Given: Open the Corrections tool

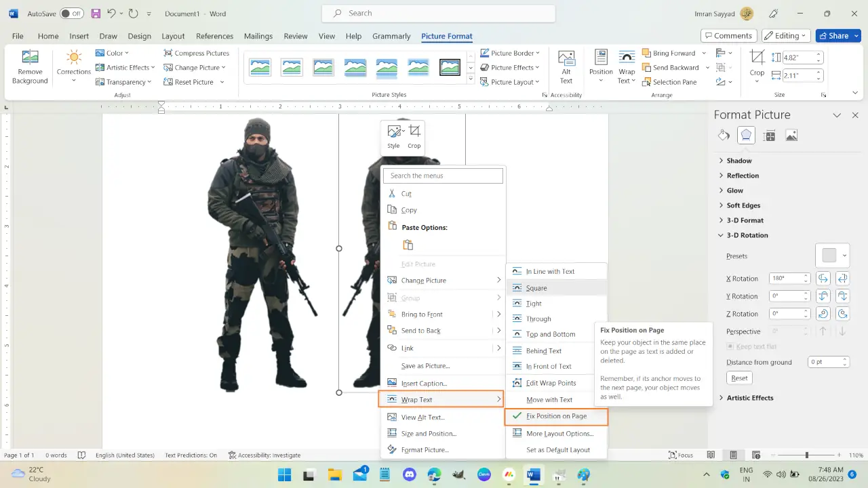Looking at the screenshot, I should coord(74,66).
